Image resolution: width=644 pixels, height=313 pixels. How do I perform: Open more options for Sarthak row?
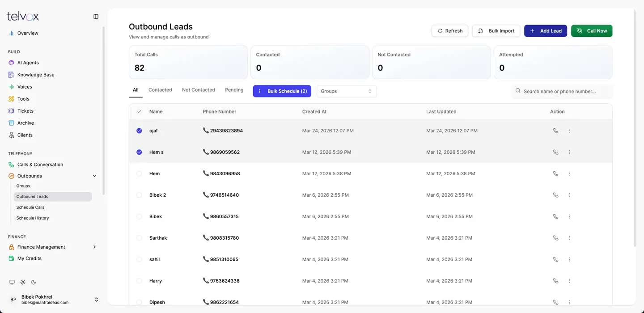569,238
